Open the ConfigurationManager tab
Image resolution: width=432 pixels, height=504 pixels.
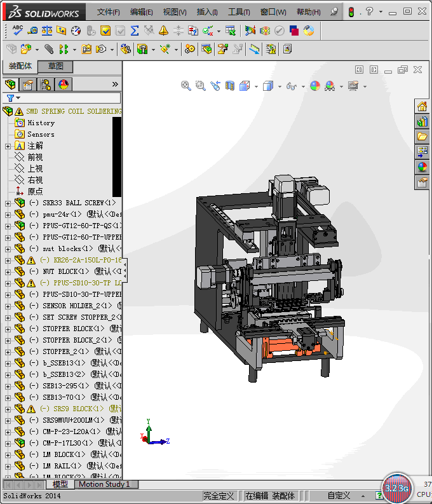pyautogui.click(x=46, y=85)
